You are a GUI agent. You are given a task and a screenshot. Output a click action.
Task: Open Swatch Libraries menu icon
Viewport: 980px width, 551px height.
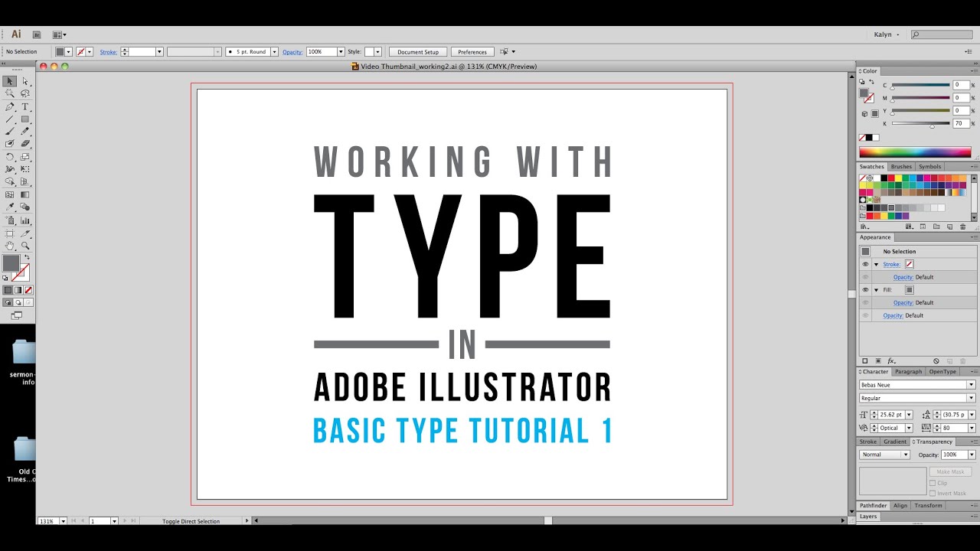[x=864, y=227]
